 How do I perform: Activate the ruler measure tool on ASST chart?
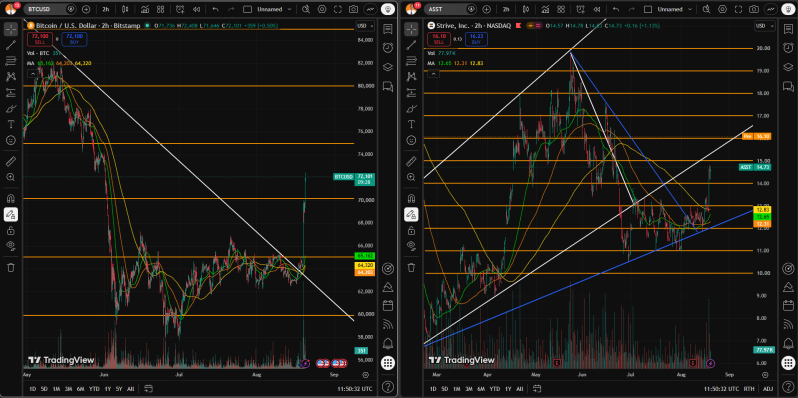(x=411, y=162)
